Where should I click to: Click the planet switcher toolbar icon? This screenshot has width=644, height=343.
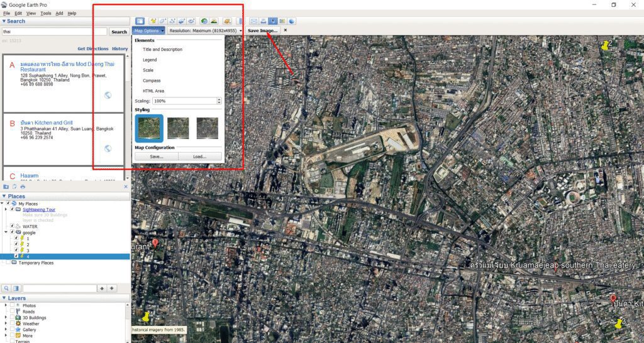coord(227,21)
